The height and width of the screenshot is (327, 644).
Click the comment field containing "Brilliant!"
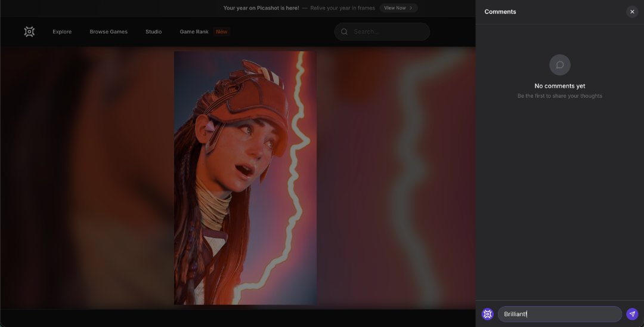[559, 314]
